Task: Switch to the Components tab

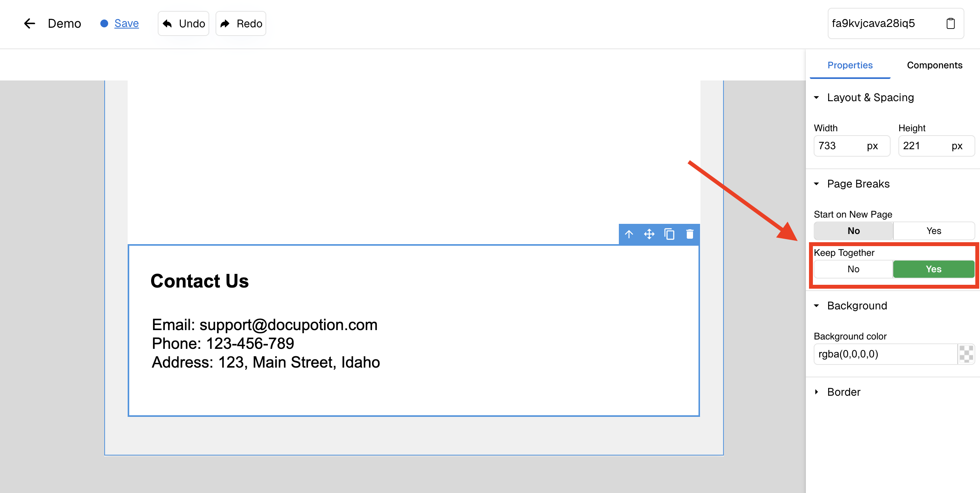Action: [x=934, y=65]
